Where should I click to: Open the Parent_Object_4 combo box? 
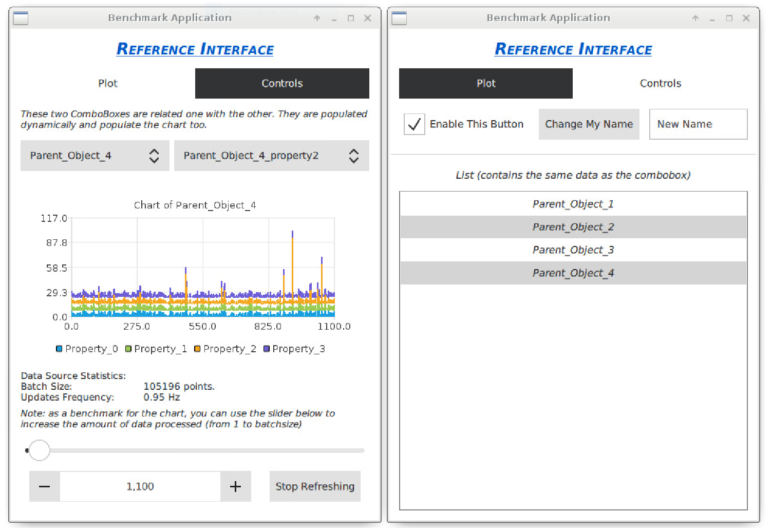[95, 156]
